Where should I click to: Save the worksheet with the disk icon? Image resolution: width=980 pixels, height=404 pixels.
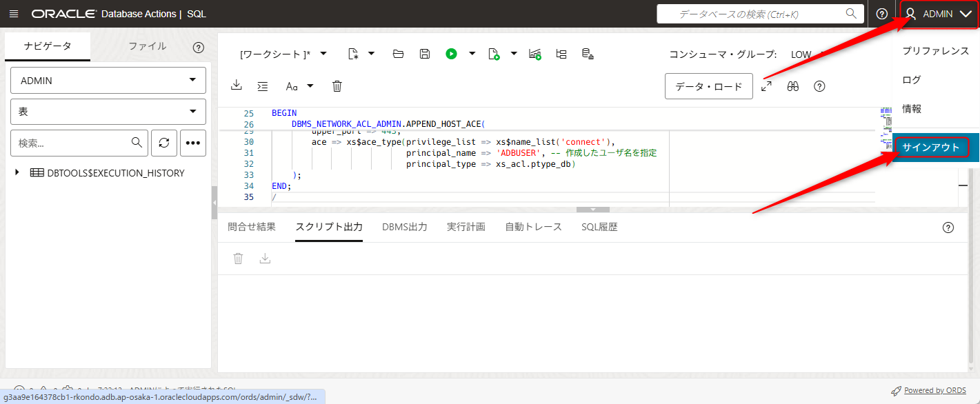point(425,54)
